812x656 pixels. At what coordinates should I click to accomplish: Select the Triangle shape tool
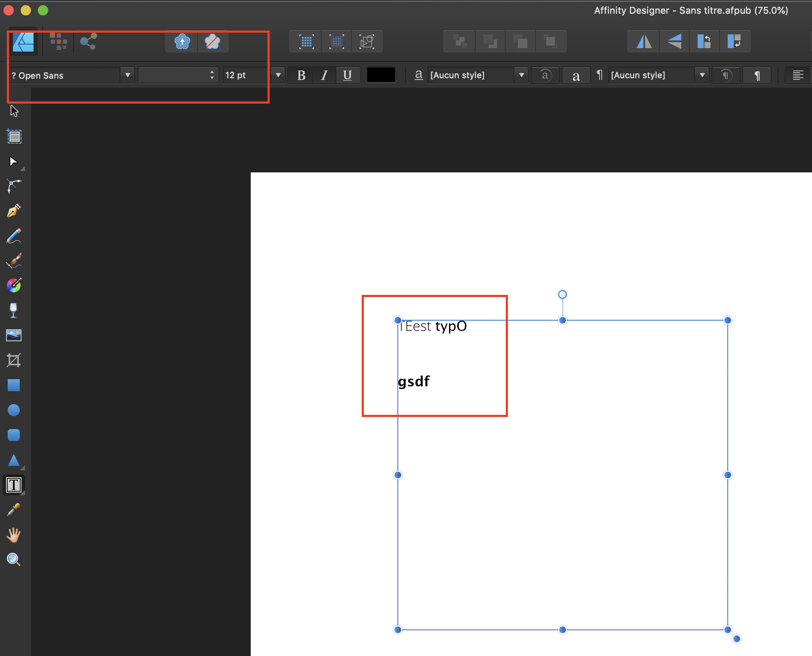click(x=14, y=460)
